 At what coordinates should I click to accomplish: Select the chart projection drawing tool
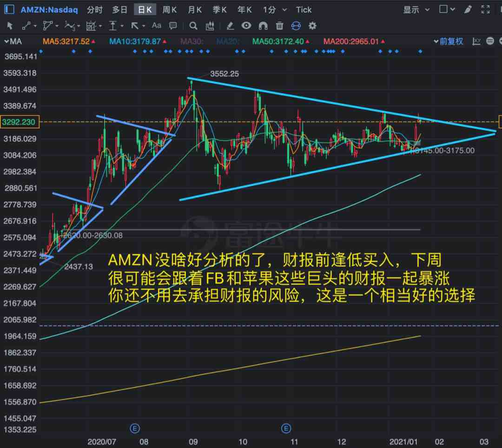point(91,26)
